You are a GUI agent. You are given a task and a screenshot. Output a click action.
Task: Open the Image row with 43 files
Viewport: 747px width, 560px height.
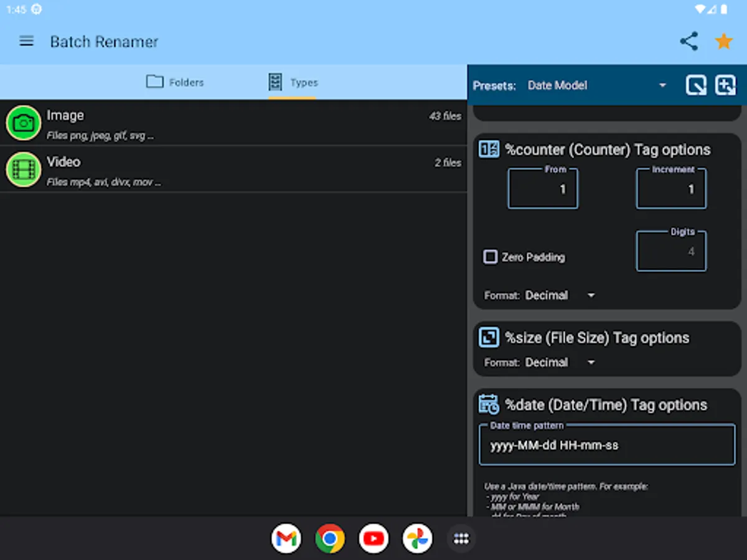(249, 123)
